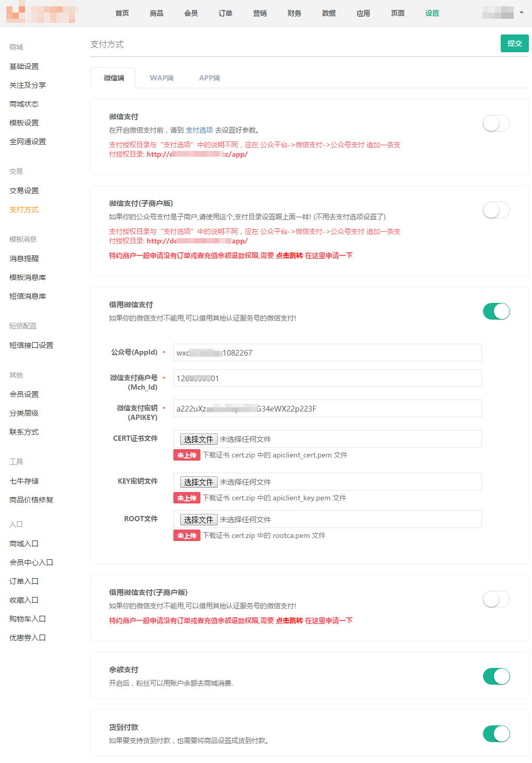Click the 提交 submit button

click(514, 43)
